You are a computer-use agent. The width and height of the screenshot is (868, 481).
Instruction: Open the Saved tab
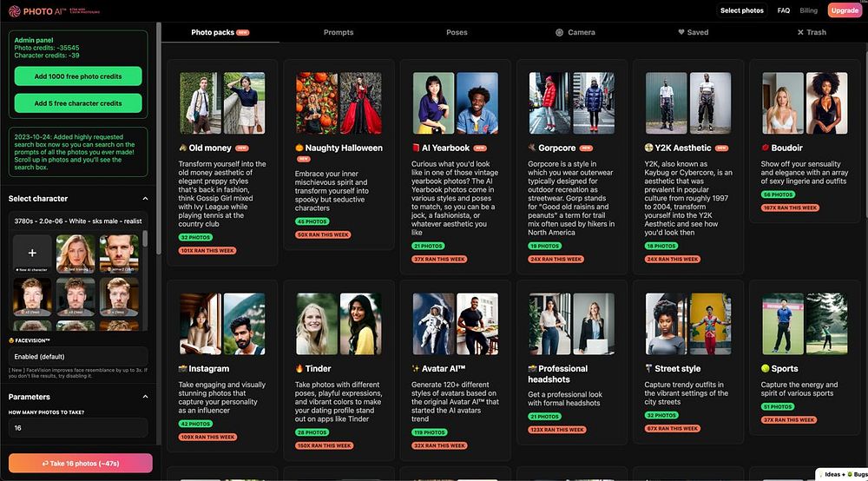point(693,33)
